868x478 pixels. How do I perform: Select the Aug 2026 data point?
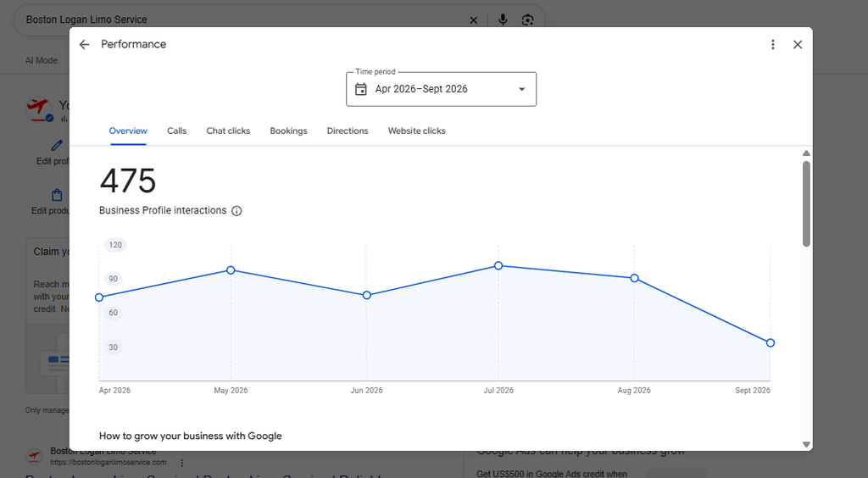[634, 278]
